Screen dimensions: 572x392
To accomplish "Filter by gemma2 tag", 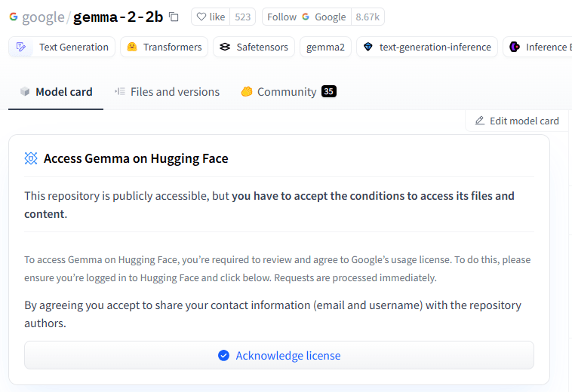I will pyautogui.click(x=325, y=47).
